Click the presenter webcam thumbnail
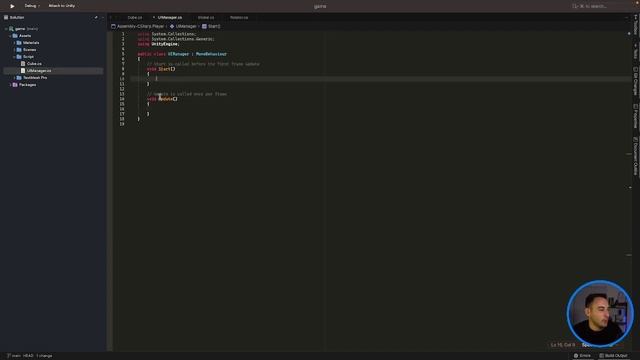Screen dimensions: 640x360 600,313
